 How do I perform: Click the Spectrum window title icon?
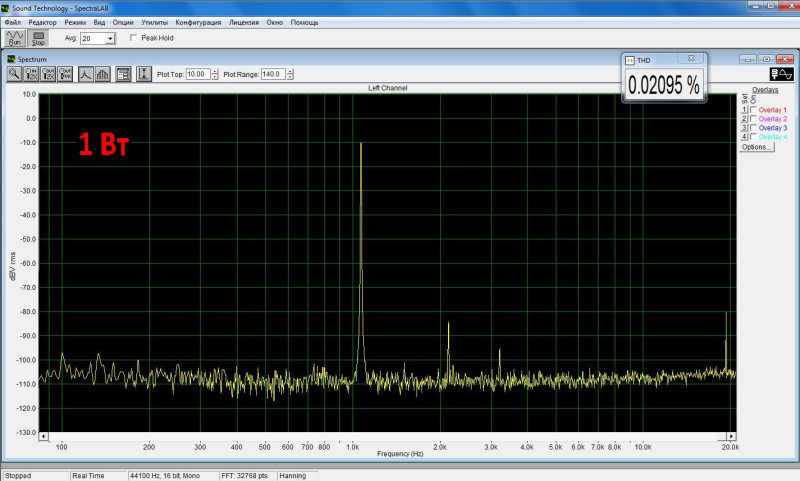click(11, 59)
